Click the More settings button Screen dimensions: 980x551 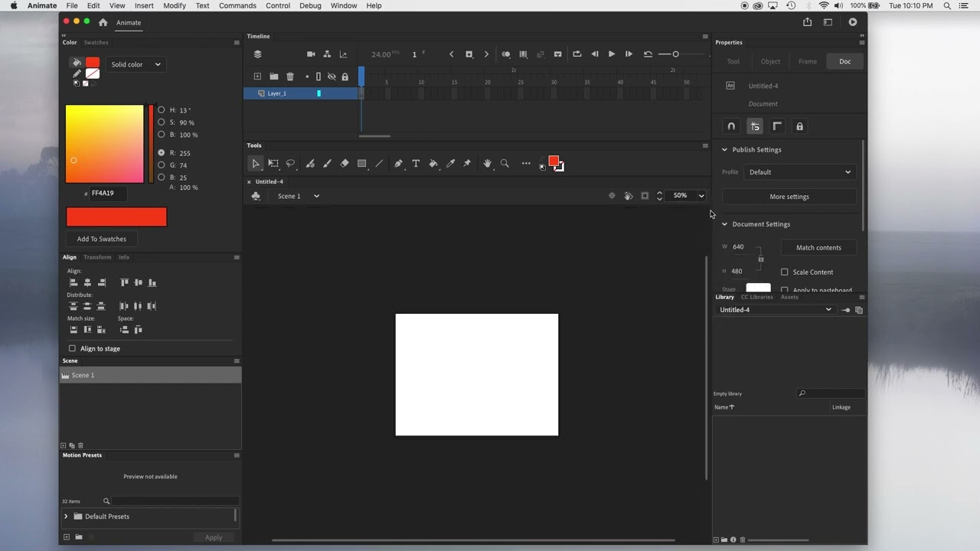click(789, 197)
